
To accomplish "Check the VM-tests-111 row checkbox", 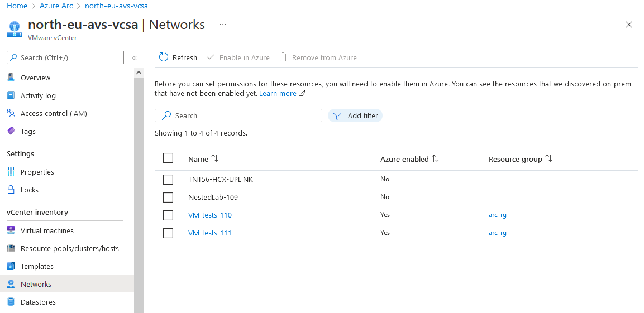I will coord(168,233).
